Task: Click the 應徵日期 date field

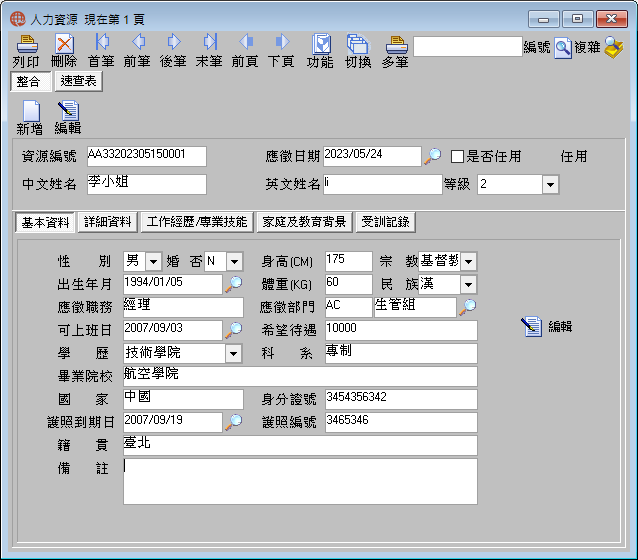Action: [372, 156]
